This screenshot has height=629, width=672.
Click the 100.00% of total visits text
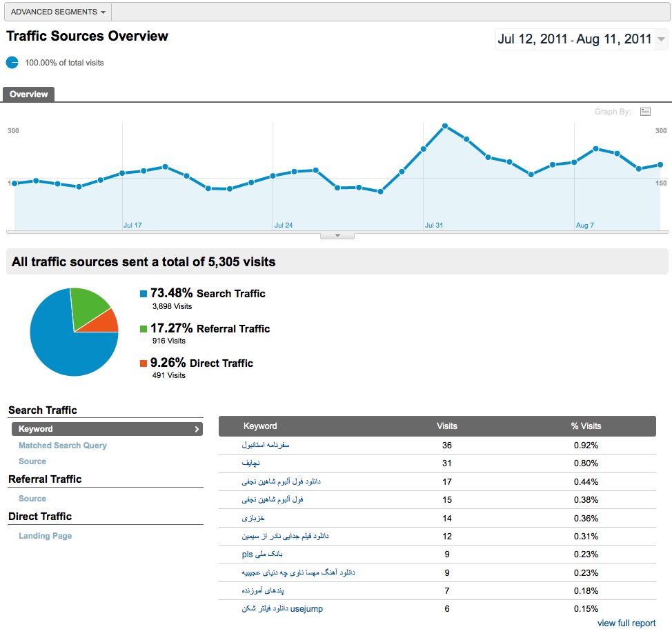click(64, 63)
